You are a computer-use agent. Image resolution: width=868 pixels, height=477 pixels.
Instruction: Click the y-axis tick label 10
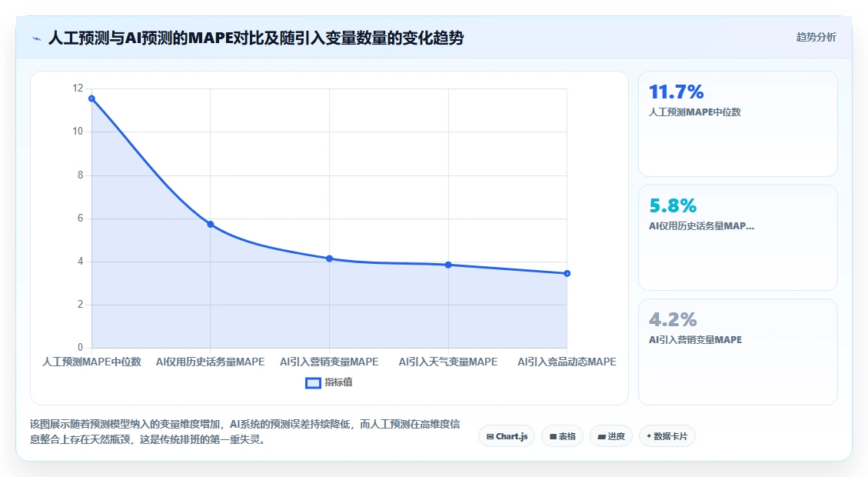click(x=78, y=132)
